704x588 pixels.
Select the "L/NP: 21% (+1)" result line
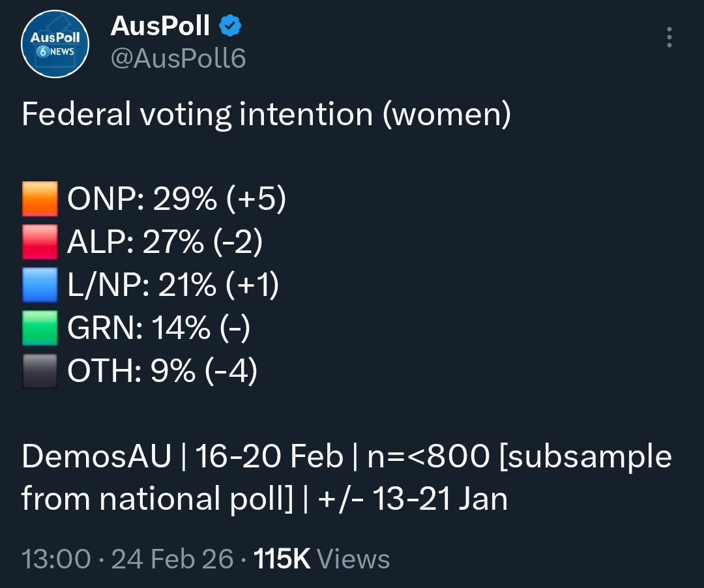click(173, 286)
